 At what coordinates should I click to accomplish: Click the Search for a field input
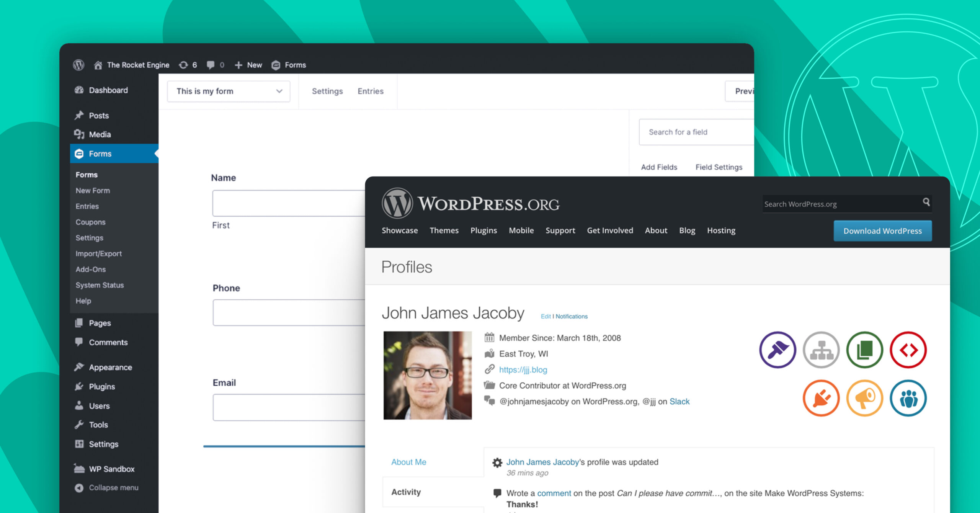pos(696,132)
